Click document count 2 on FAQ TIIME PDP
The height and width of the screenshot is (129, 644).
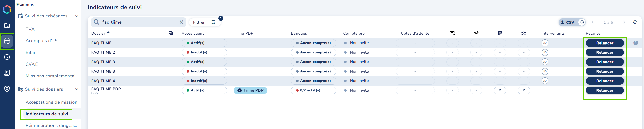(500, 90)
